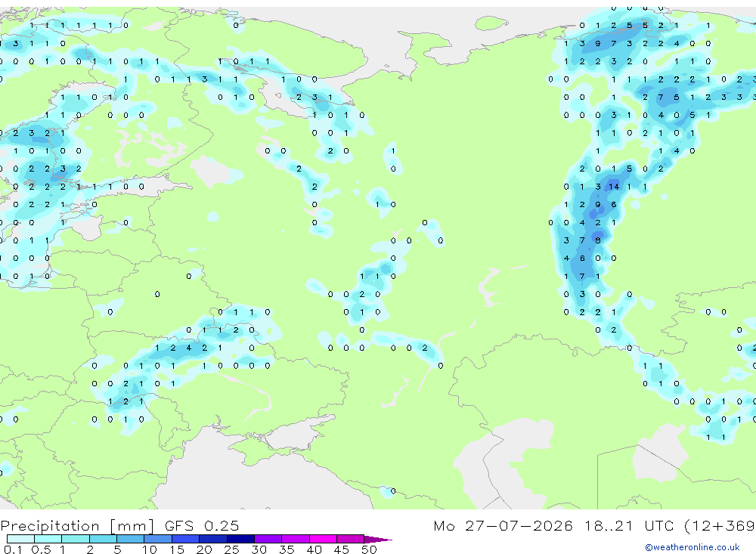
Task: Click legend label '10' under the color bar
Action: [x=150, y=549]
